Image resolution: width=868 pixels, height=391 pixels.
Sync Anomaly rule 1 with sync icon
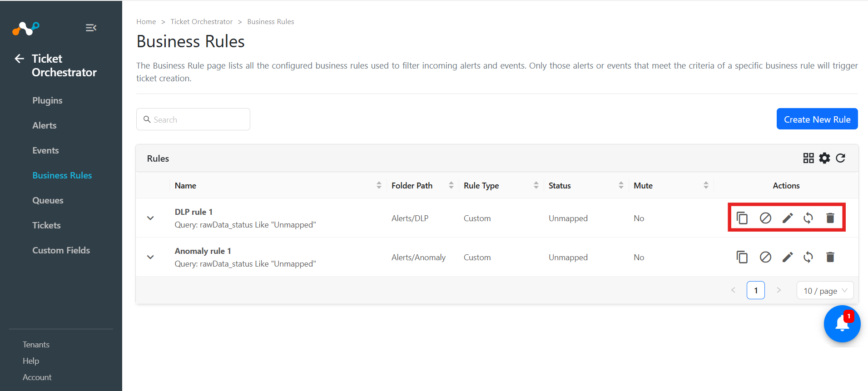(x=808, y=257)
